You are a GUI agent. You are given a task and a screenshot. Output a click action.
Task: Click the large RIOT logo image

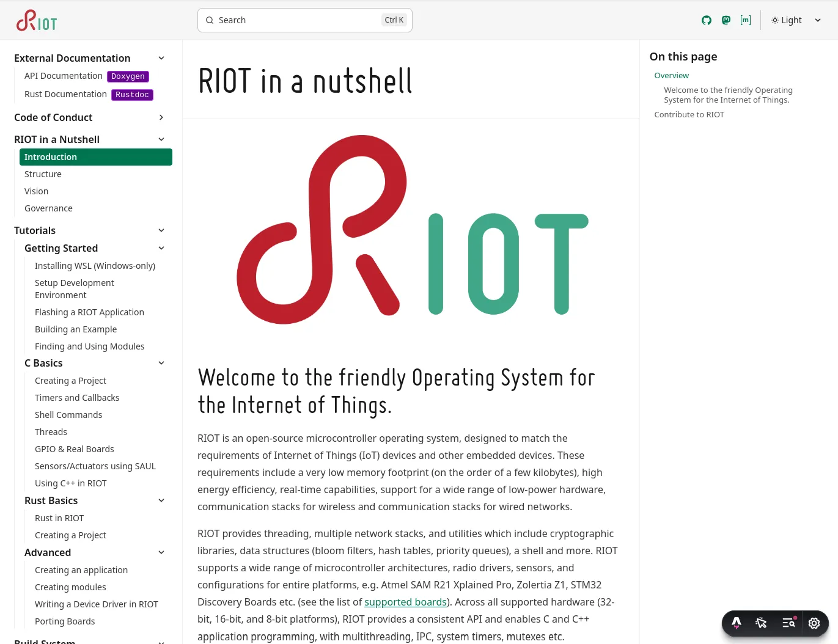coord(412,229)
